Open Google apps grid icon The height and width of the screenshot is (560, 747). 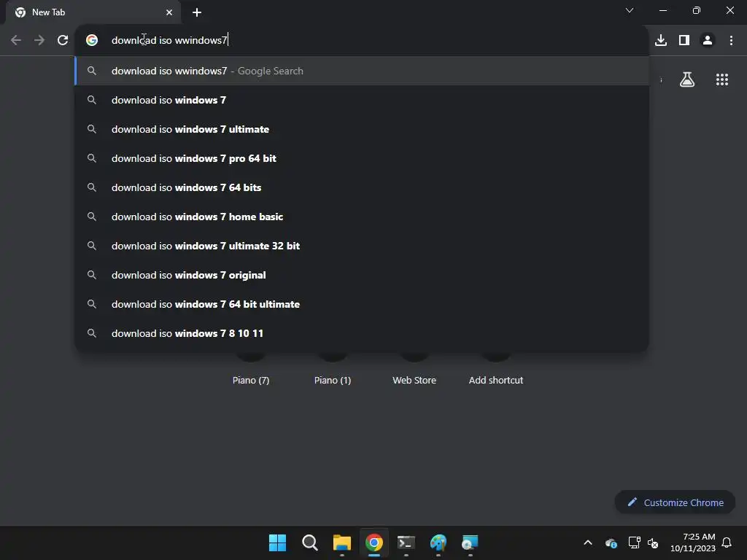[x=722, y=79]
